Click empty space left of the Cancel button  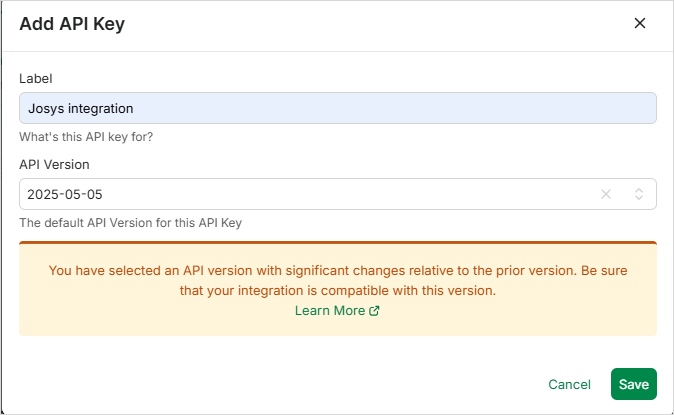click(x=300, y=384)
